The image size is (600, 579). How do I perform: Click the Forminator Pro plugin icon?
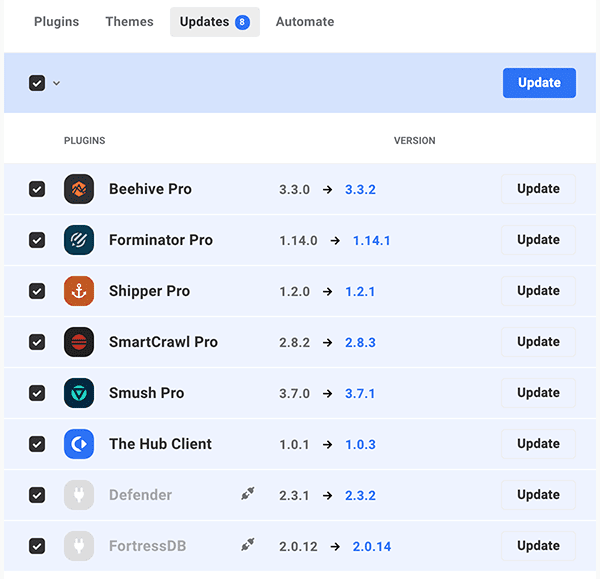click(x=79, y=240)
